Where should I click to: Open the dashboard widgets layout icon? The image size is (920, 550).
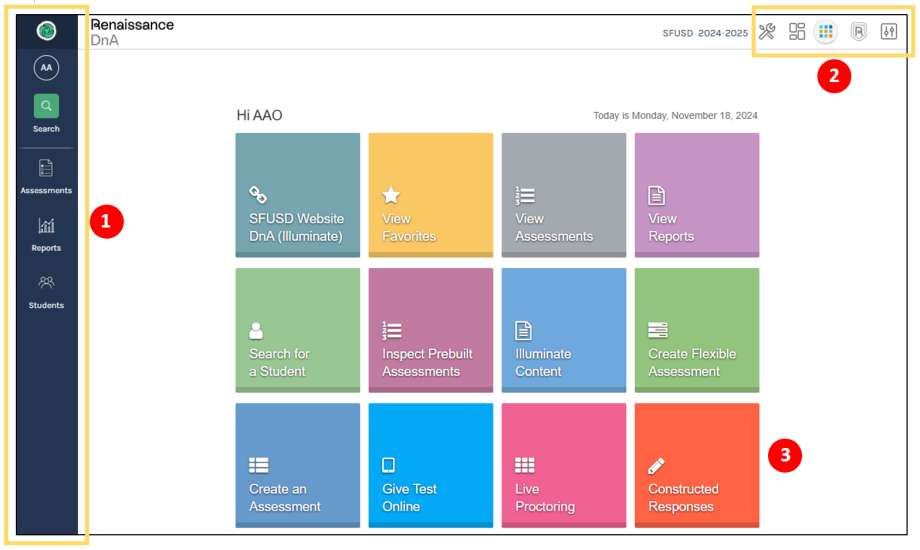(x=797, y=32)
